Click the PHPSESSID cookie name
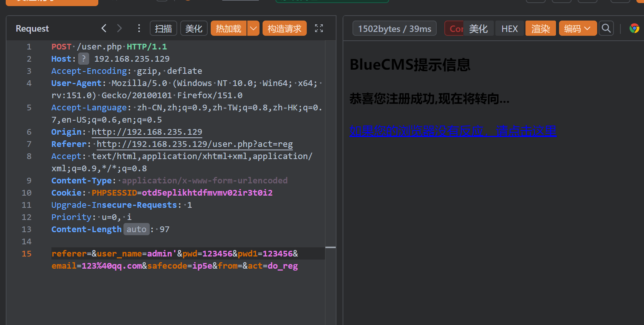Image resolution: width=644 pixels, height=325 pixels. tap(114, 193)
